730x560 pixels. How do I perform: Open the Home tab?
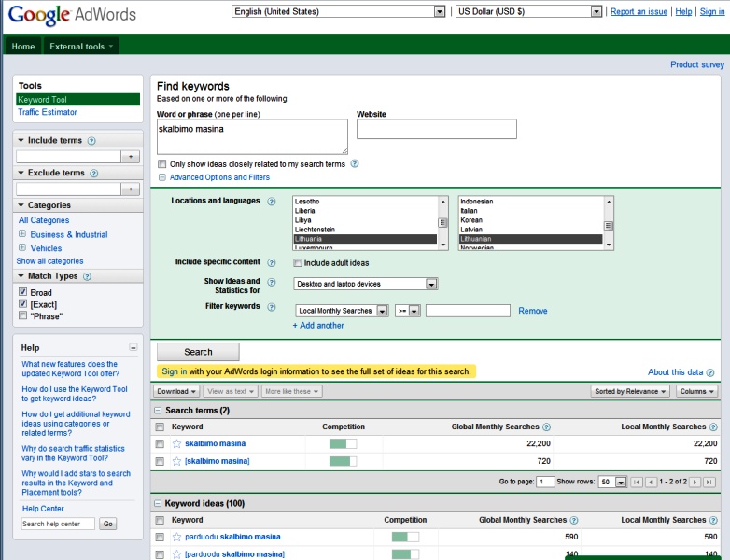coord(22,46)
